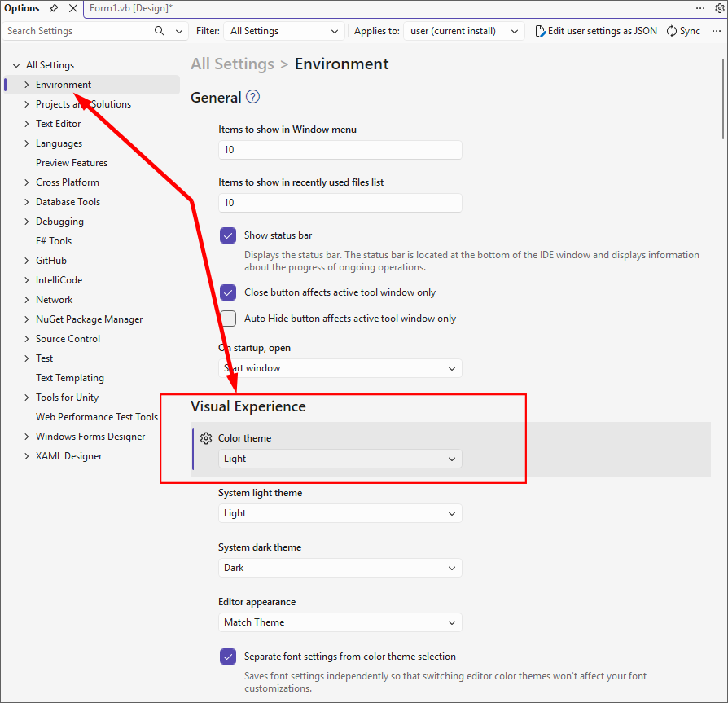Screen dimensions: 728x703
Task: Expand the Debugging chevron
Action: [x=26, y=222]
